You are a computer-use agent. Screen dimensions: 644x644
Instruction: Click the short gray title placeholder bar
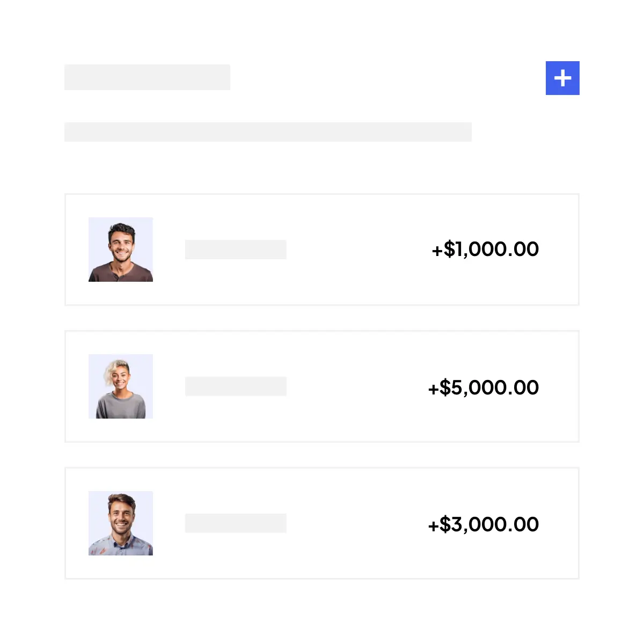(147, 77)
